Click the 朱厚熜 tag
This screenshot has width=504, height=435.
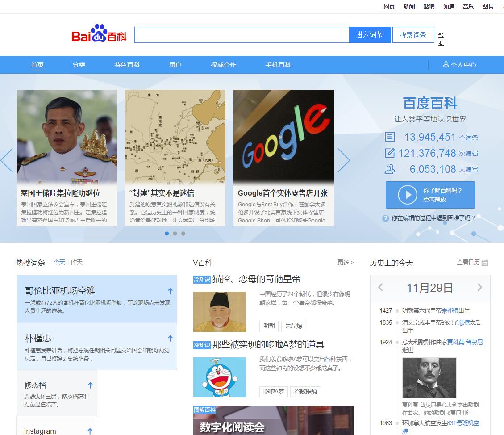pyautogui.click(x=294, y=326)
